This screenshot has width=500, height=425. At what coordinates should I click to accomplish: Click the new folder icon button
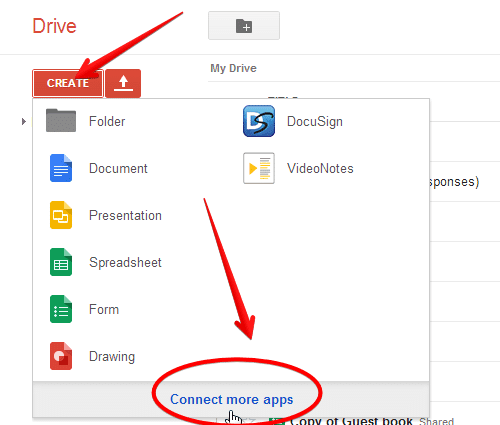click(244, 26)
